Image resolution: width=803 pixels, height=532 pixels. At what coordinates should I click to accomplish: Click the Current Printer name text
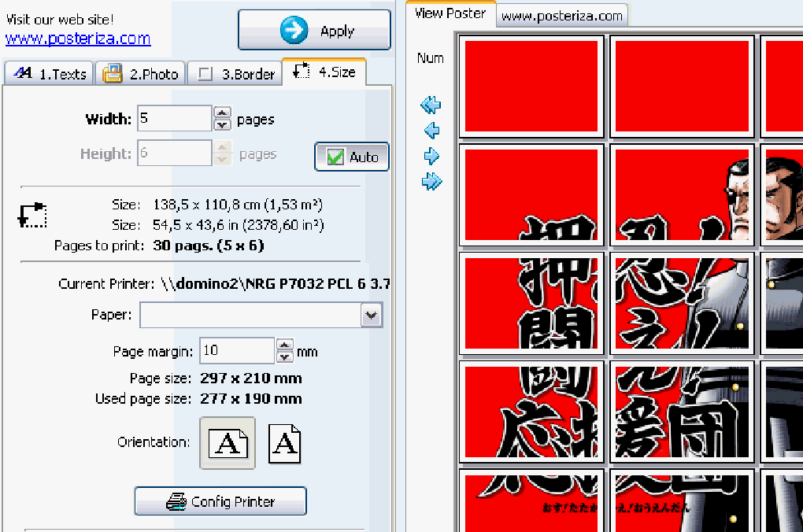tap(275, 283)
